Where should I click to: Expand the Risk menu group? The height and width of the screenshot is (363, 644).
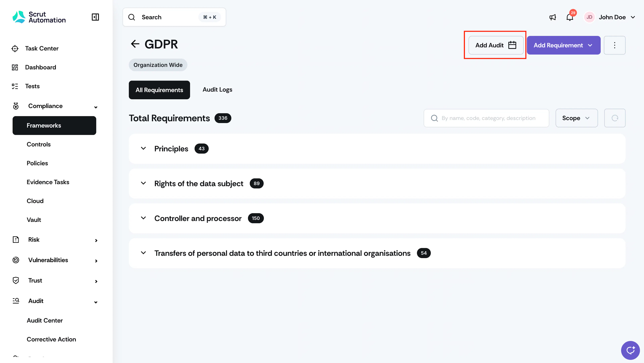coord(96,241)
